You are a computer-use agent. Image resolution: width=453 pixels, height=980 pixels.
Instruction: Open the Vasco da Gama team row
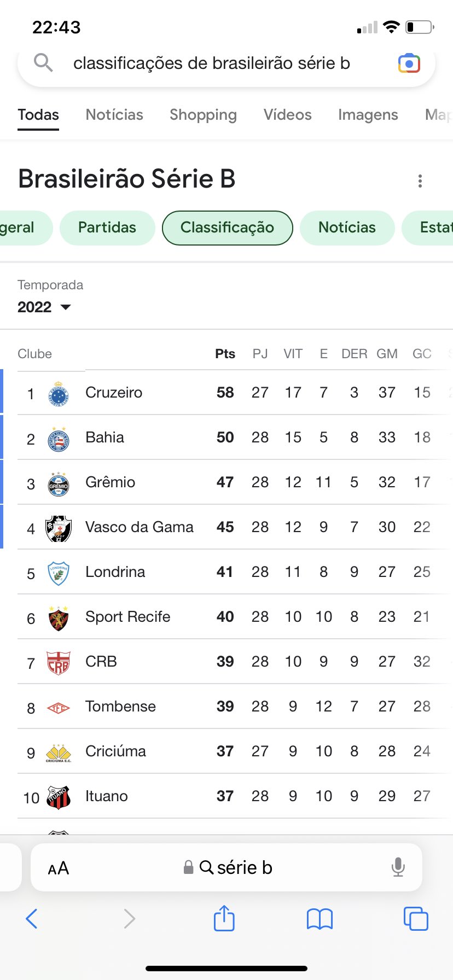[139, 527]
